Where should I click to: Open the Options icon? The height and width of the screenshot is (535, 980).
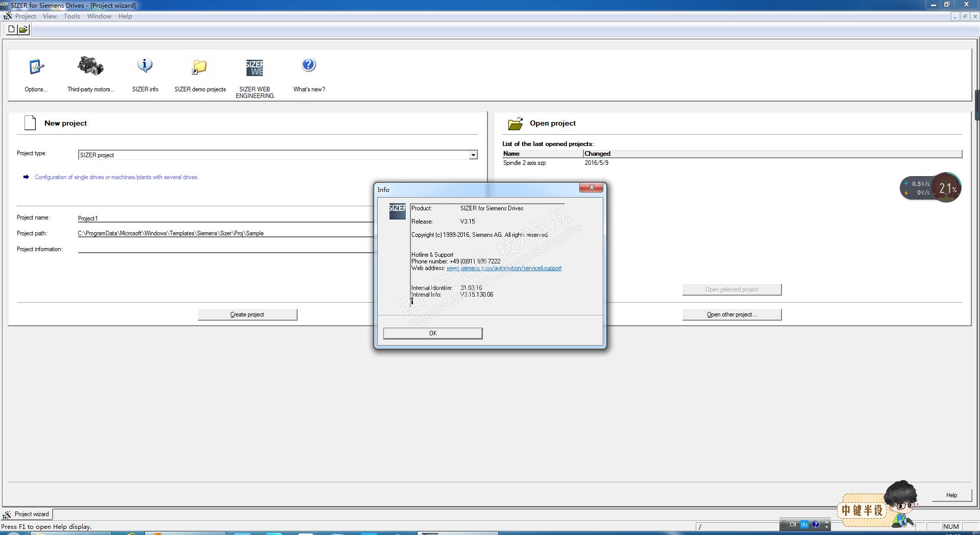36,67
